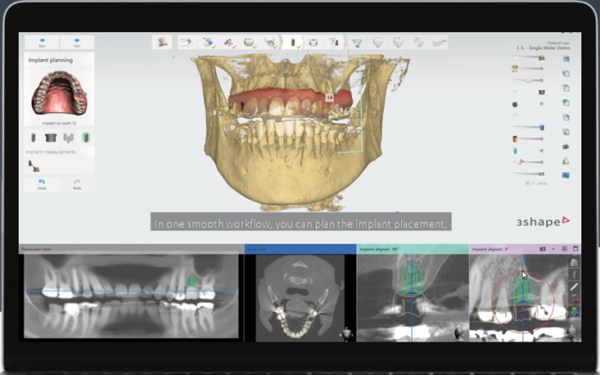This screenshot has width=600, height=375.
Task: Click the grid layout icon in slice header
Action: tap(564, 249)
